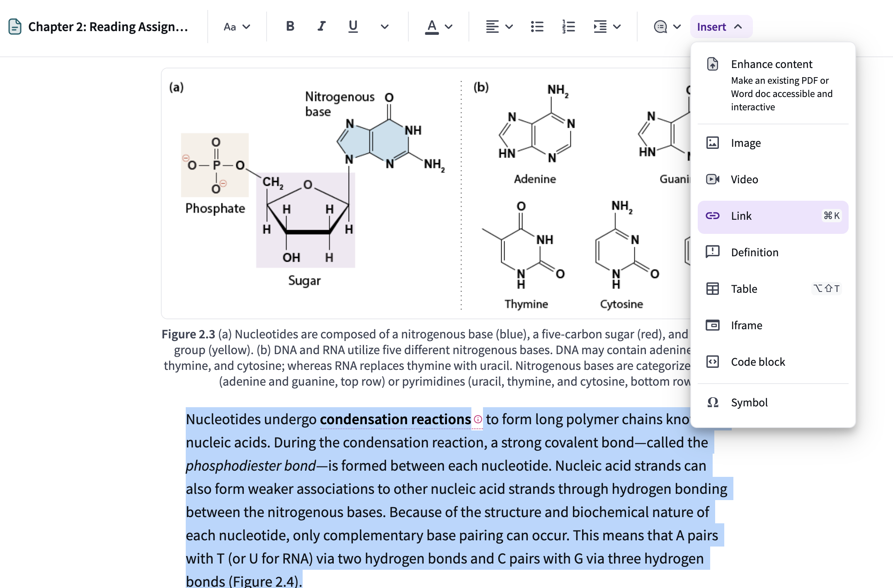Click the comment bubble icon
Image resolution: width=893 pixels, height=588 pixels.
click(x=660, y=27)
